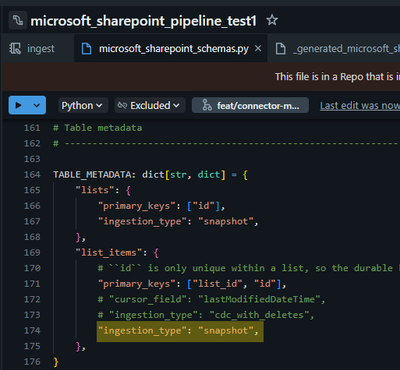
Task: Expand the run options dropdown arrow
Action: (37, 105)
